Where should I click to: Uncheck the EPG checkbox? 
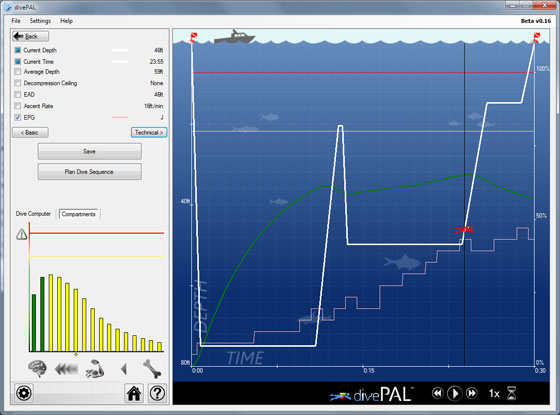18,118
